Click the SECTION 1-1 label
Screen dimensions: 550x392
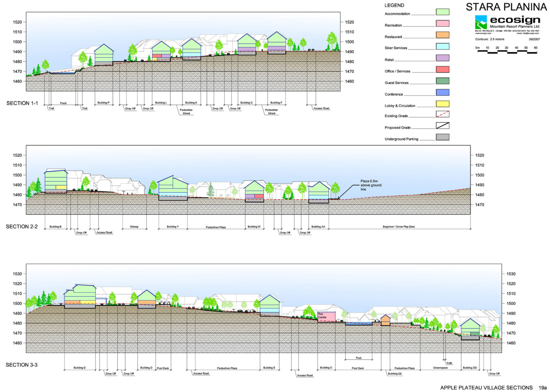22,103
